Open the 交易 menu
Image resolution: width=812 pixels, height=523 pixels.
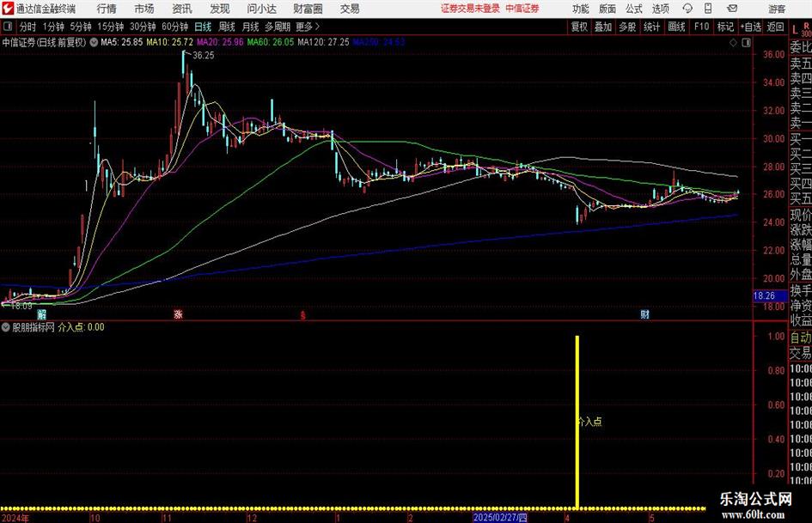[x=350, y=9]
